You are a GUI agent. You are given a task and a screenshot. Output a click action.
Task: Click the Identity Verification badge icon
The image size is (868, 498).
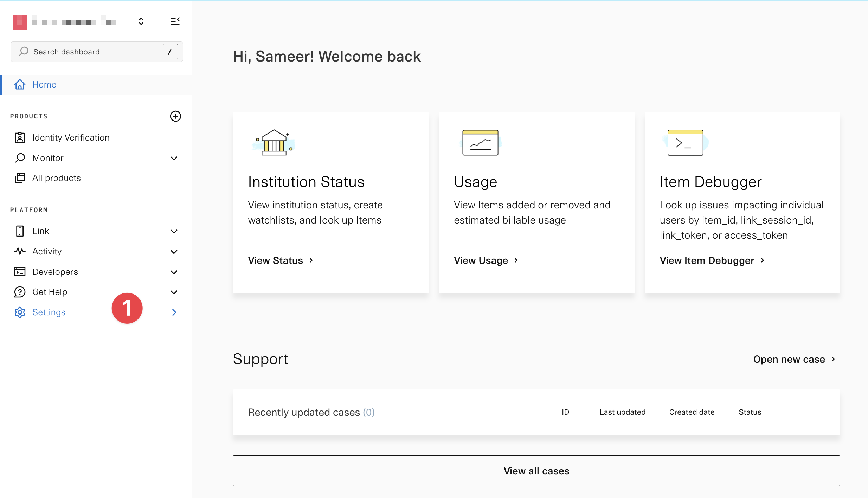[20, 137]
